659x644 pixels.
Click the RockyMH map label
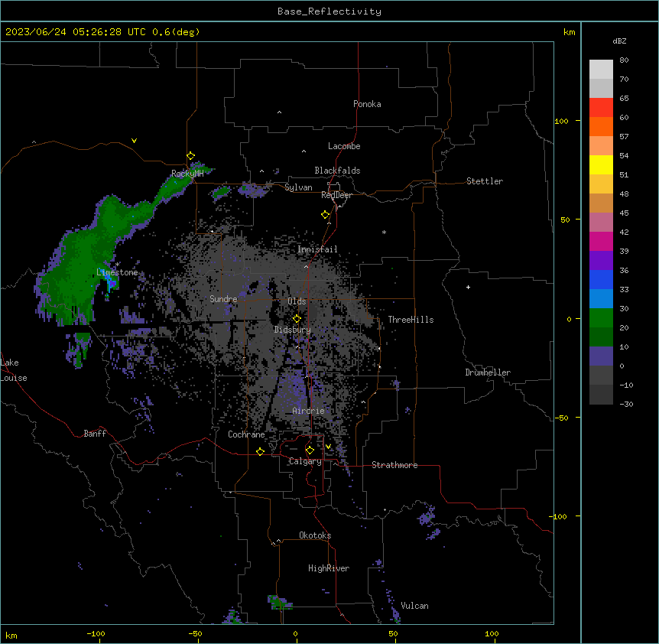click(187, 174)
